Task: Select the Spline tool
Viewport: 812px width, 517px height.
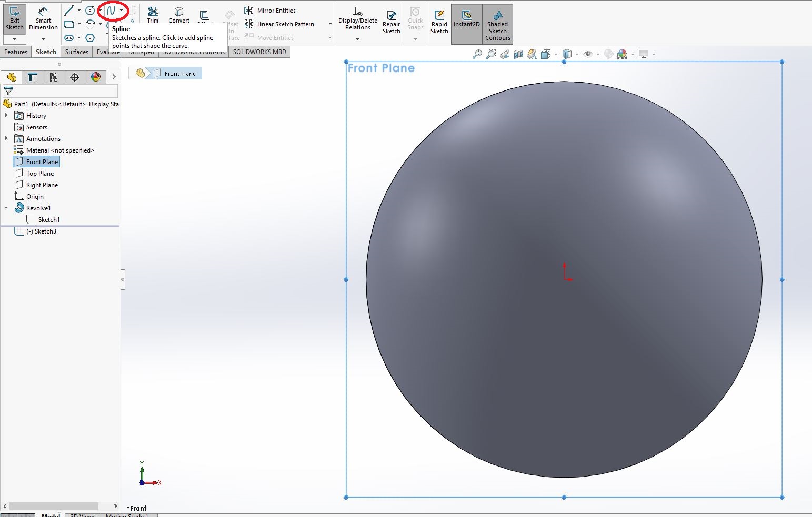Action: tap(111, 9)
